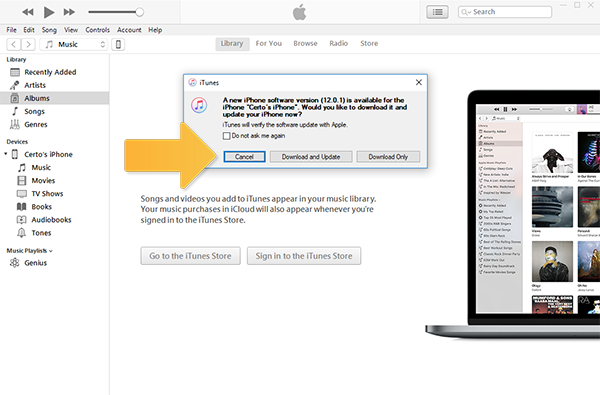
Task: Select Recently Added in the sidebar
Action: point(54,72)
